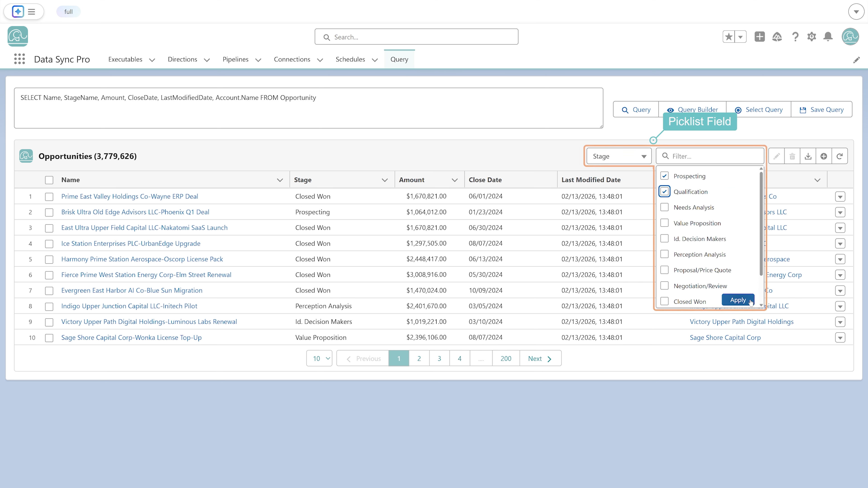Click the download icon in table toolbar
The width and height of the screenshot is (868, 488).
pyautogui.click(x=808, y=156)
